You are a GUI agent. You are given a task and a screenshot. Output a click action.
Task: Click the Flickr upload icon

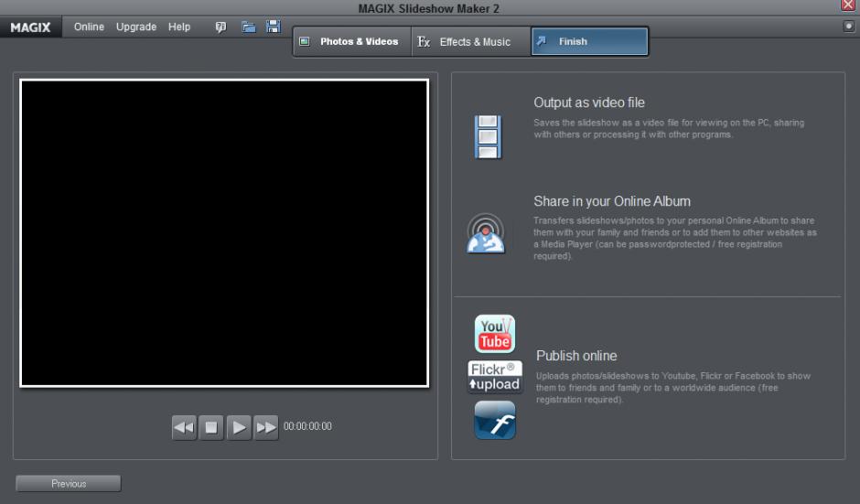(x=495, y=377)
